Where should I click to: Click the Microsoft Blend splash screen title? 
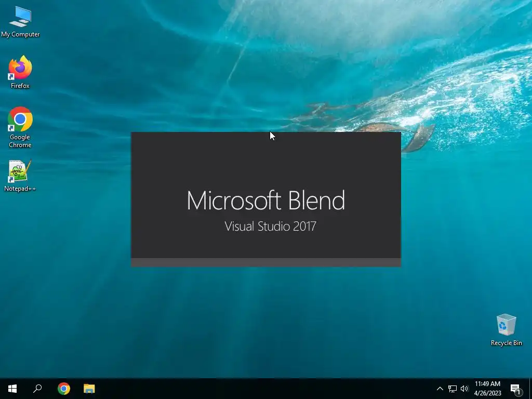click(266, 200)
